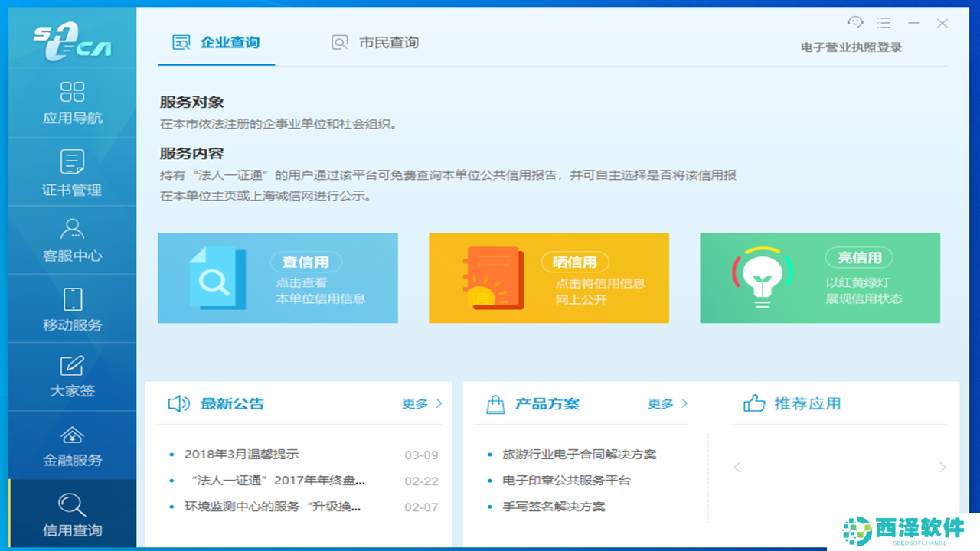This screenshot has width=980, height=551.
Task: Click the 亮信用 button label
Action: tap(859, 258)
